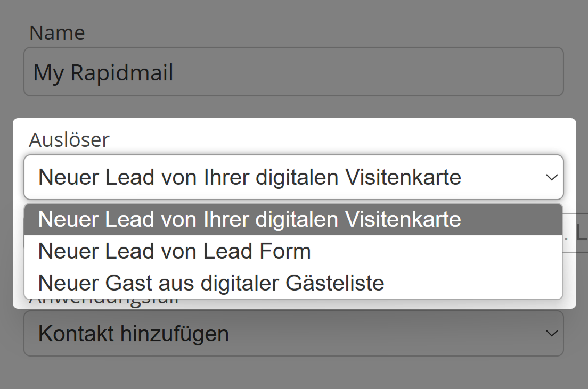The height and width of the screenshot is (389, 588).
Task: Click inside the Name input field
Action: click(x=293, y=72)
